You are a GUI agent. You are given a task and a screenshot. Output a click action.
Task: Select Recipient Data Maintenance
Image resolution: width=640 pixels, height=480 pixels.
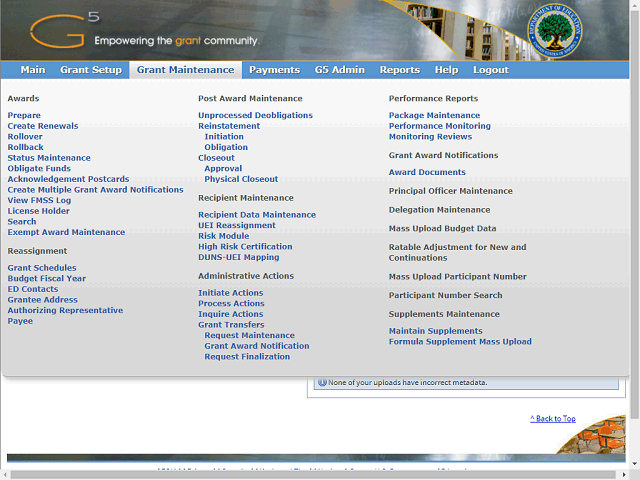[x=257, y=215]
